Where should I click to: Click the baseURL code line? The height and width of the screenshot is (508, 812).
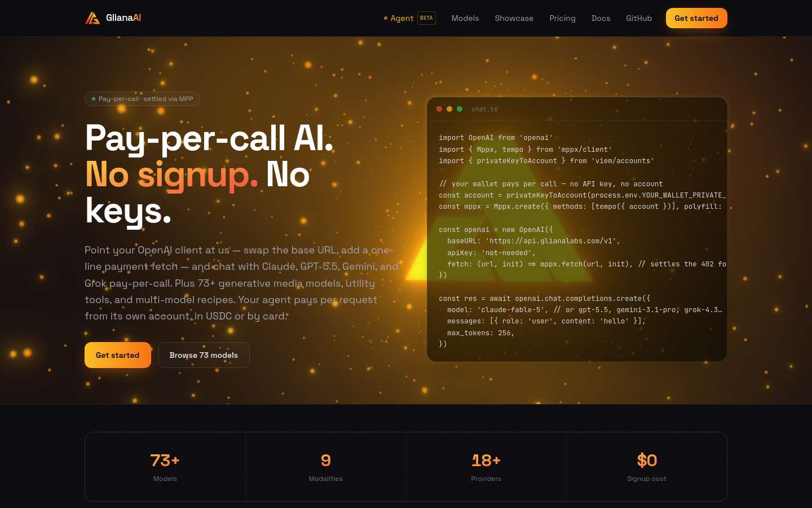click(533, 241)
